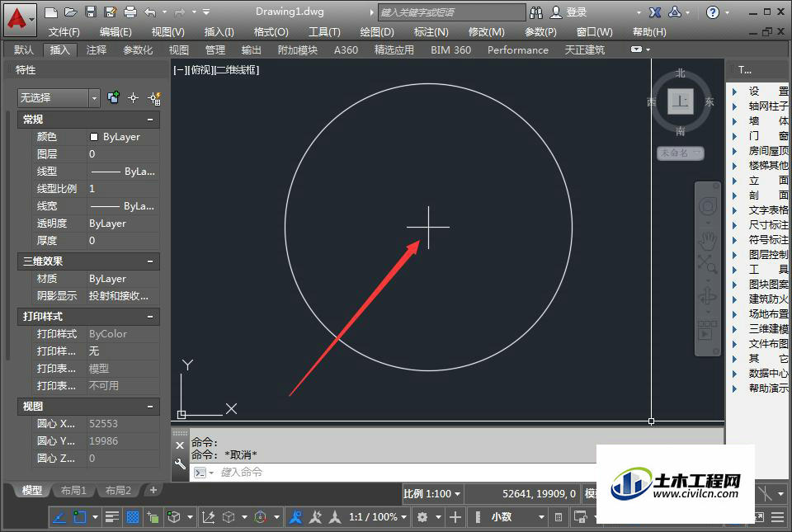Expand the 图层控制 tree item
Viewport: 792px width, 532px height.
(735, 254)
